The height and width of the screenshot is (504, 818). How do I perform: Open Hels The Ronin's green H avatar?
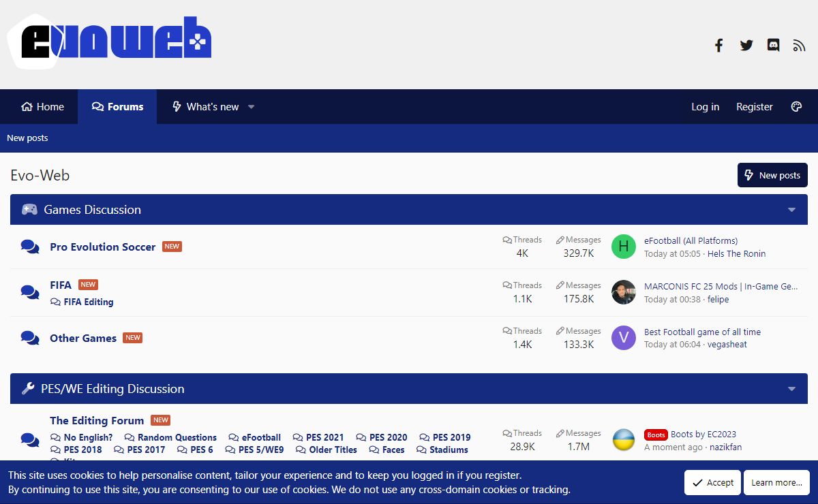(624, 247)
